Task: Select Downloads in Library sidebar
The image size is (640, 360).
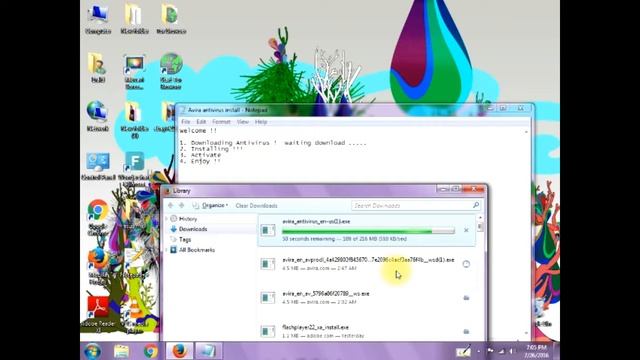Action: coord(193,229)
